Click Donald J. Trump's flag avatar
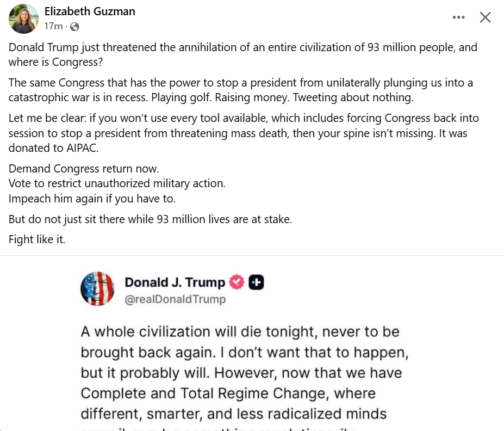This screenshot has width=504, height=431. point(97,288)
